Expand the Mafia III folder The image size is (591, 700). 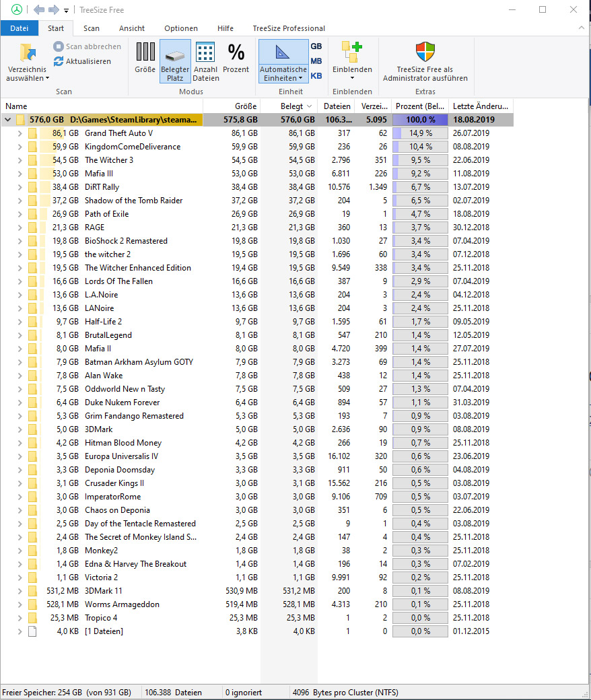[20, 173]
